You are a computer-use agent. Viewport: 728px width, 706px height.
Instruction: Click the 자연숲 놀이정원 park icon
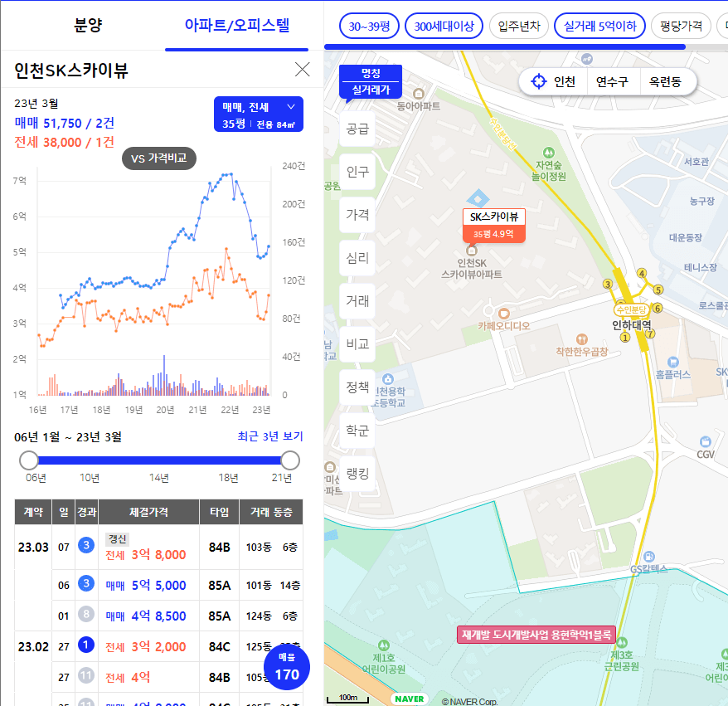tap(549, 153)
